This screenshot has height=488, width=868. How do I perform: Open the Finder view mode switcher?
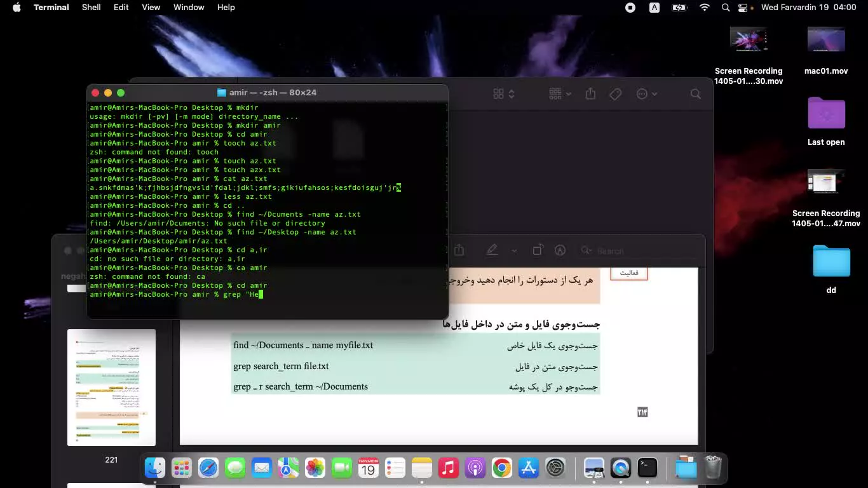coord(504,94)
